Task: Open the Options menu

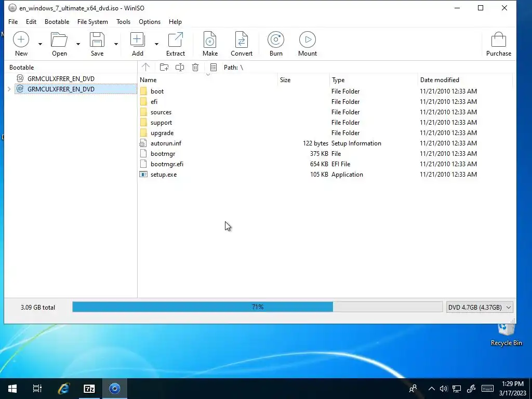Action: (149, 22)
